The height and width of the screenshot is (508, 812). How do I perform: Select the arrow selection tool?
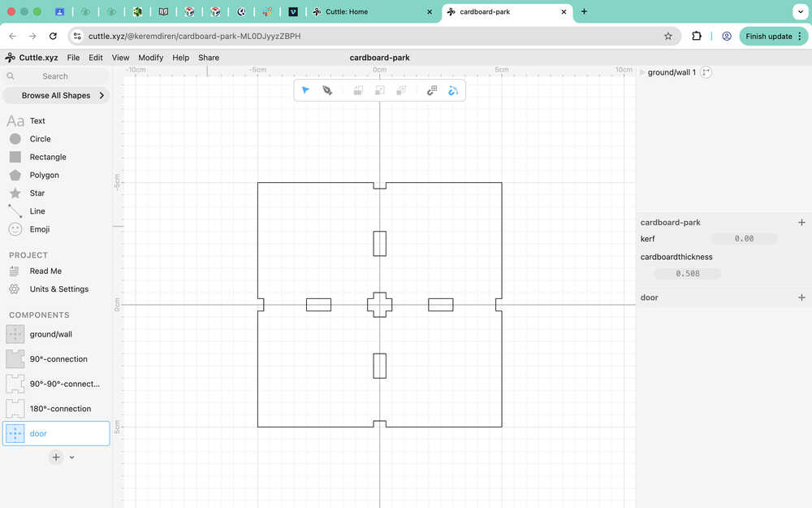pyautogui.click(x=305, y=91)
